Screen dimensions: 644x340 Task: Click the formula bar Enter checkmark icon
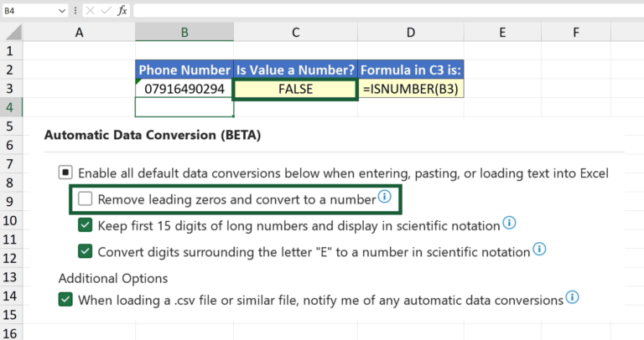tap(105, 11)
